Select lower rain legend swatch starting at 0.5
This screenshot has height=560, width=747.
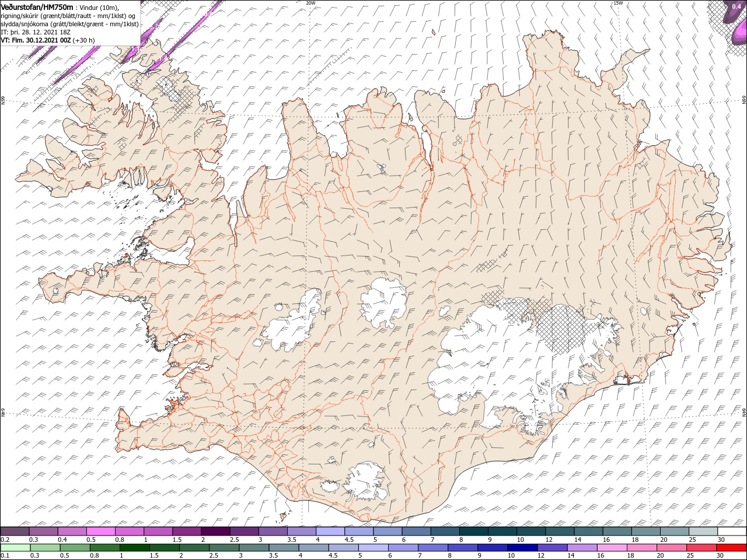(x=75, y=548)
